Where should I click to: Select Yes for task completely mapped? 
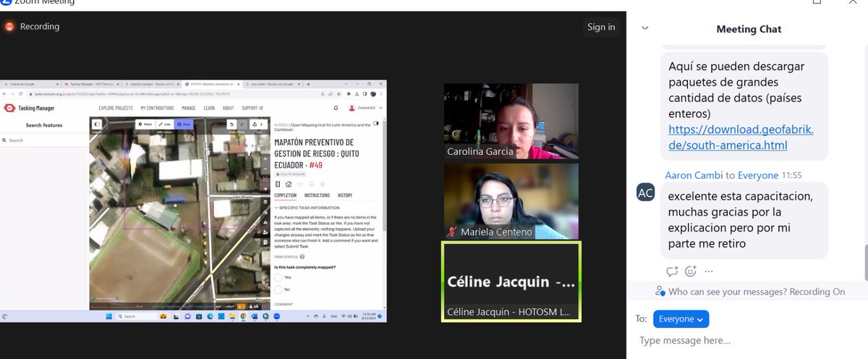tap(278, 277)
